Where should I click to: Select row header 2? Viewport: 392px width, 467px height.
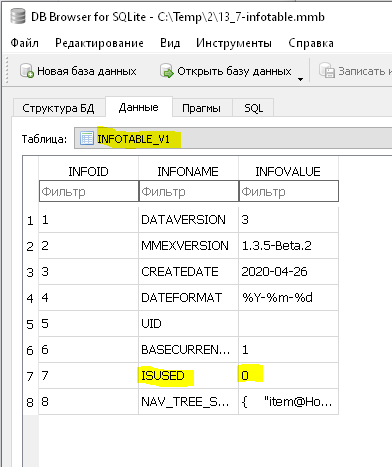point(30,246)
